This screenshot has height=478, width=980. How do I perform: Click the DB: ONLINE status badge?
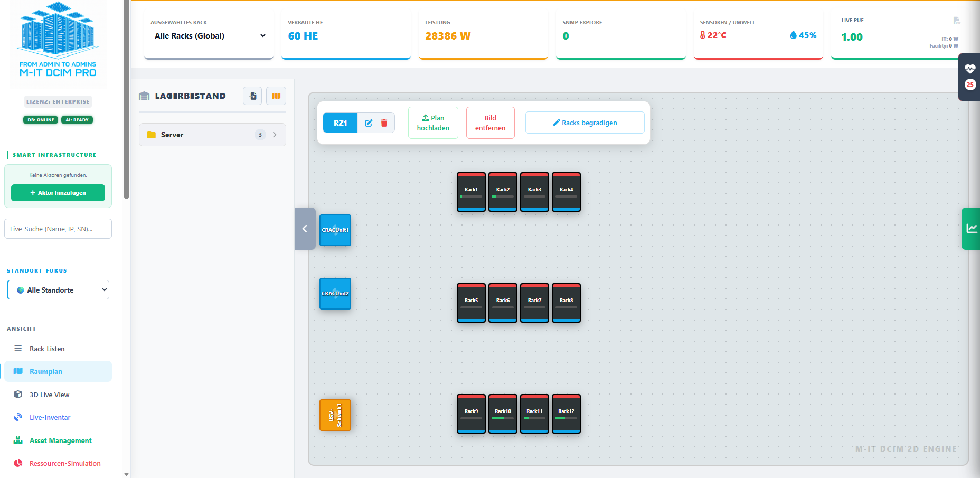[41, 120]
